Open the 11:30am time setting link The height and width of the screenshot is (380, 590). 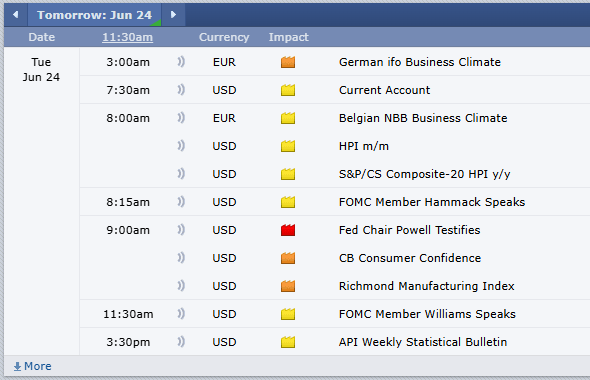(x=128, y=37)
